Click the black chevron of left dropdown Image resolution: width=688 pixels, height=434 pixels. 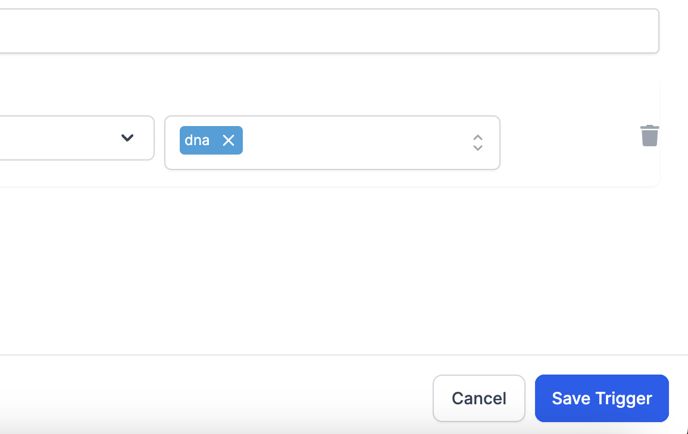[127, 138]
